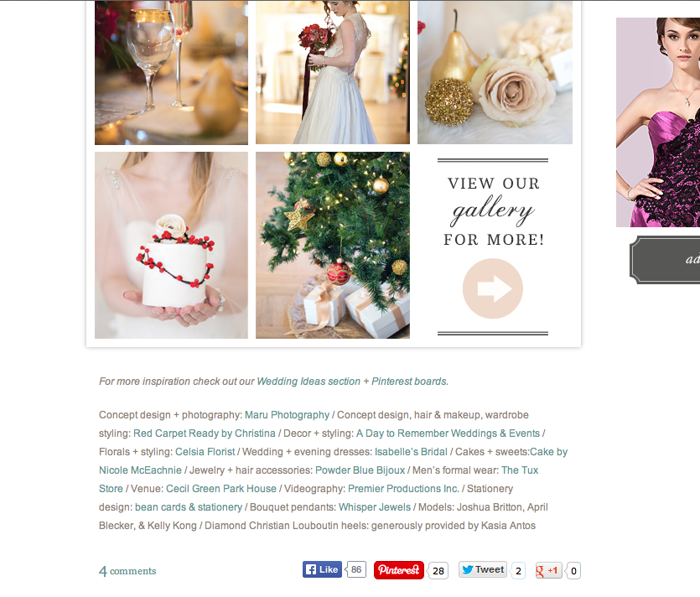
Task: Click the red Pinterest pin button
Action: pyautogui.click(x=399, y=570)
